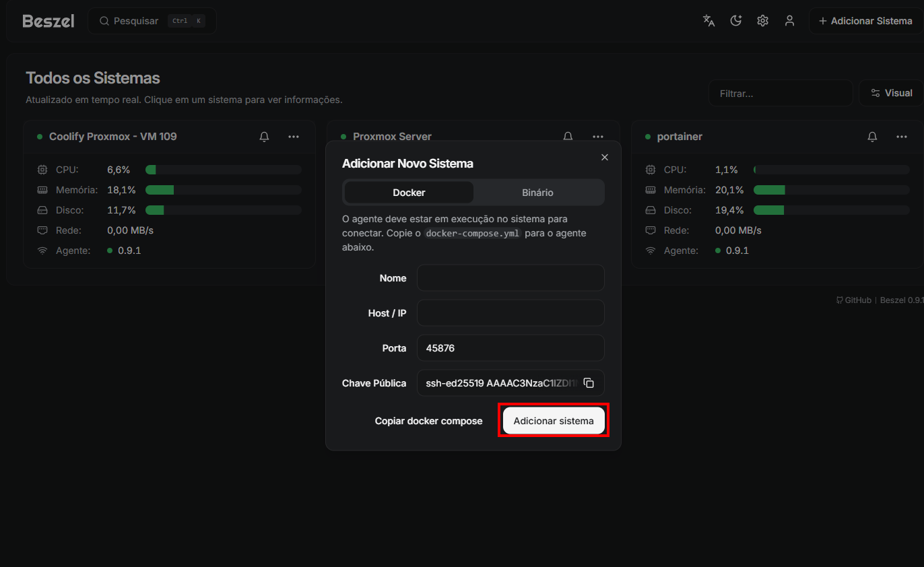
Task: Click Copiar docker compose
Action: pos(429,420)
